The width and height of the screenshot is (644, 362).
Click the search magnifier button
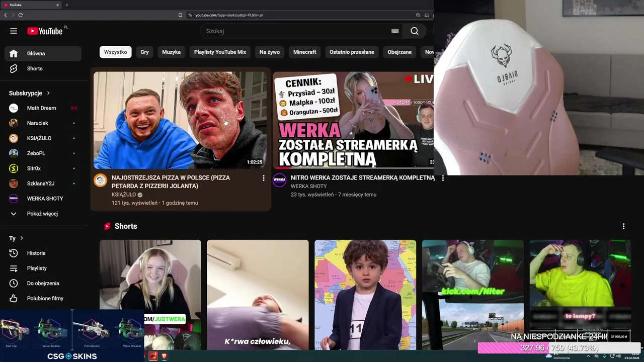414,31
